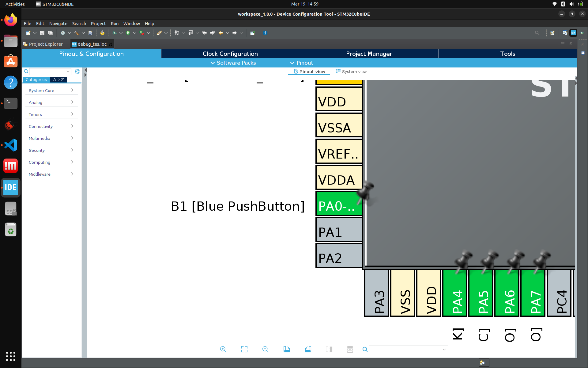Switch peripheral list to Categories view

pos(36,80)
